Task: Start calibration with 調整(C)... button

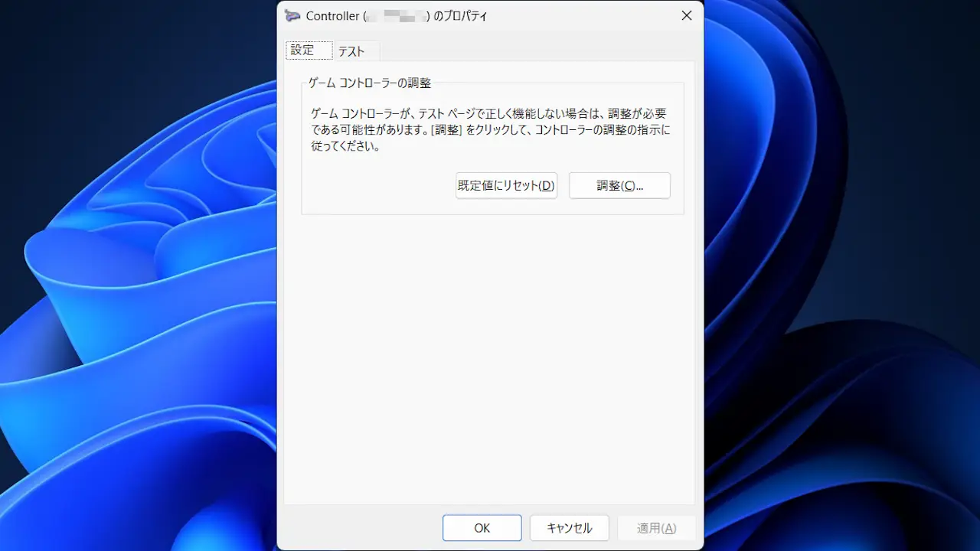Action: [619, 186]
